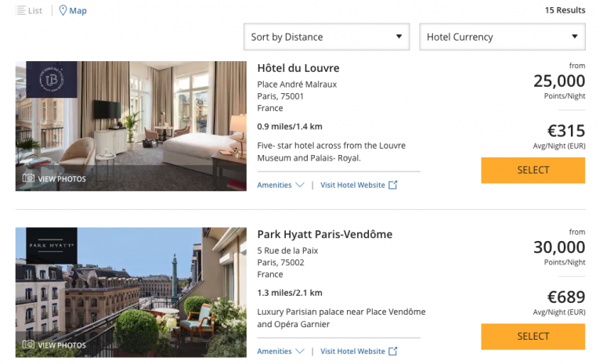Expand Amenities for Hôtel du Louvre

point(280,186)
